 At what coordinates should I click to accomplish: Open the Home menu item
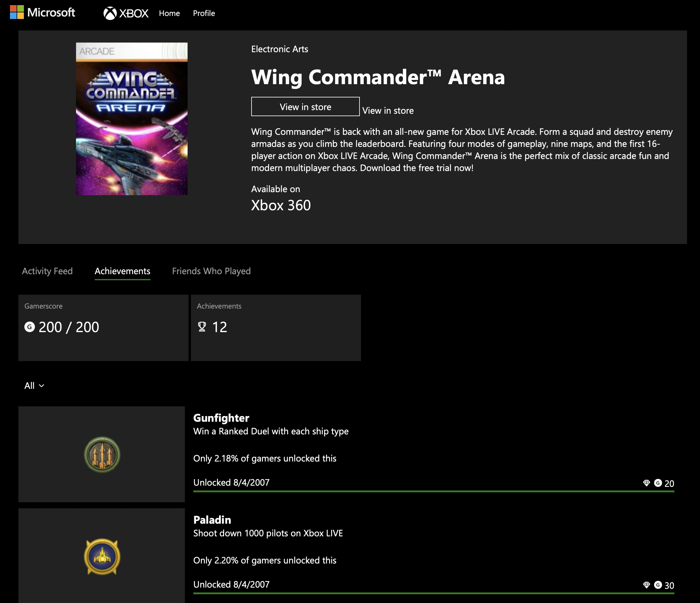coord(169,13)
